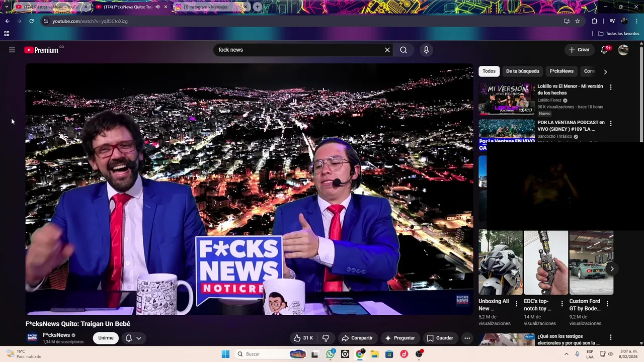Open a new browser tab
Screen dimensions: 644x362
[x=258, y=7]
